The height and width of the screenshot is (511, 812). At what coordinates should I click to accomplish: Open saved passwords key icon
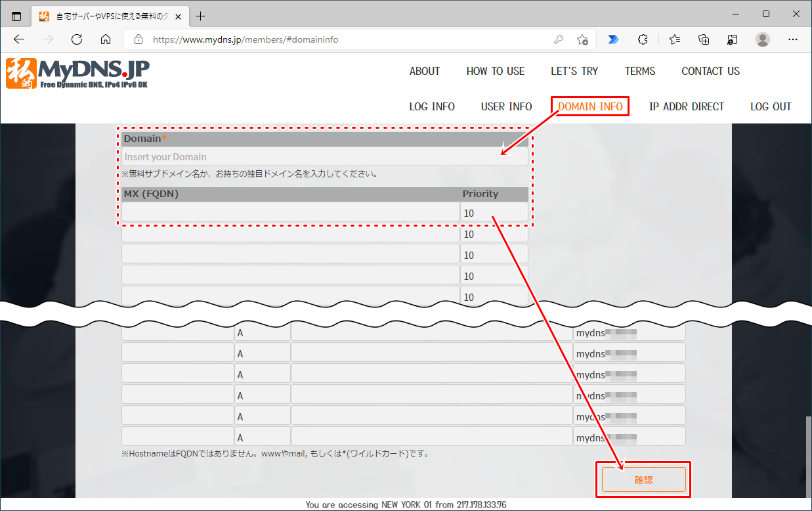click(x=559, y=39)
